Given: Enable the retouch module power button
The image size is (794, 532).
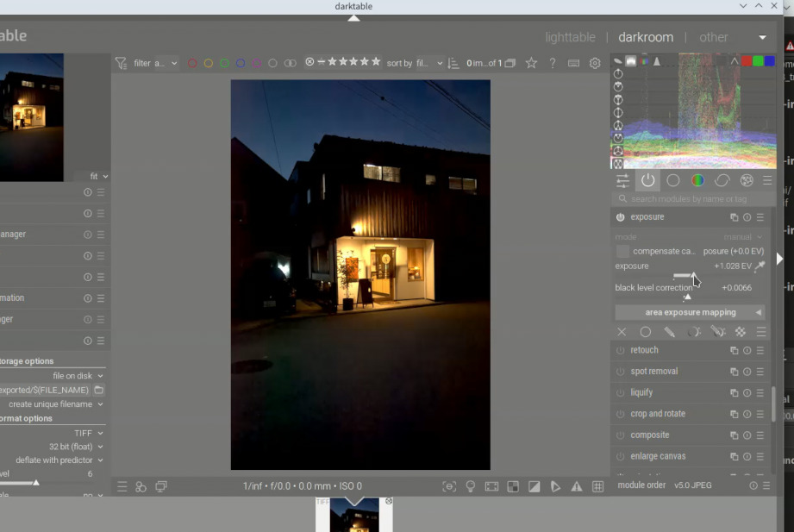Looking at the screenshot, I should point(621,350).
